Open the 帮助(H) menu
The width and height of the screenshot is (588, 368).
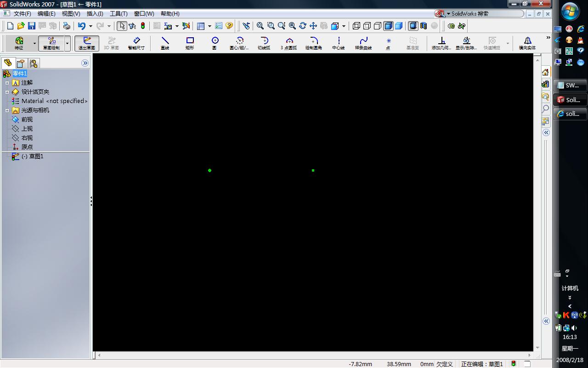170,14
